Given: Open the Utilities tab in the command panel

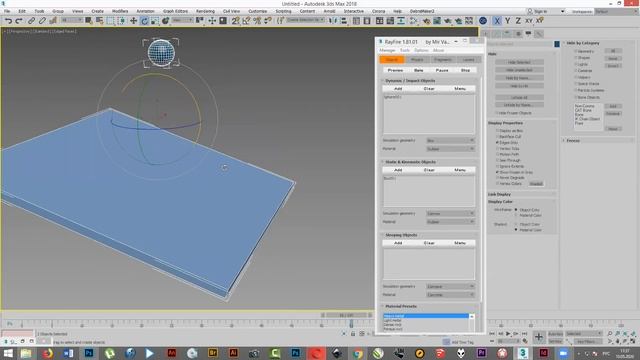Looking at the screenshot, I should tap(539, 34).
